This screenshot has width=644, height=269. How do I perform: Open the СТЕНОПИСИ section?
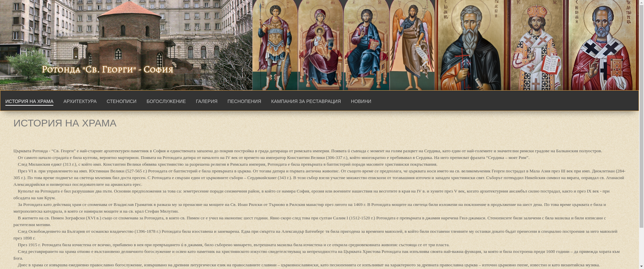[x=121, y=101]
